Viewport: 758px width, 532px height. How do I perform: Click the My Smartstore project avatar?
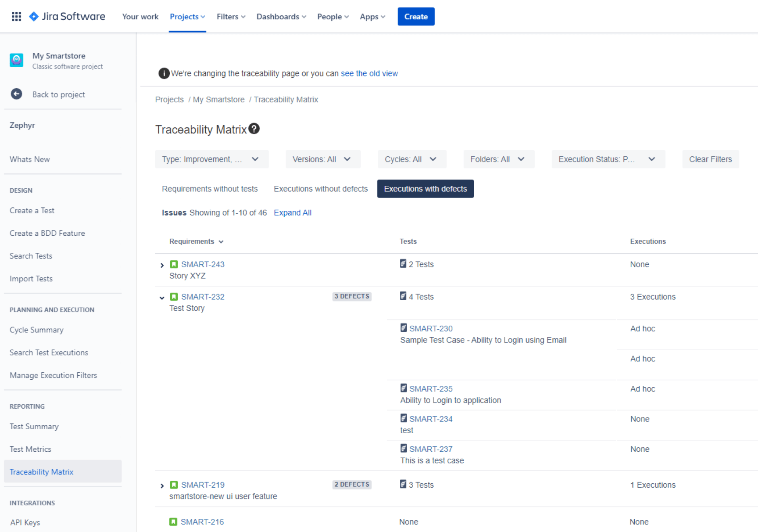point(17,60)
